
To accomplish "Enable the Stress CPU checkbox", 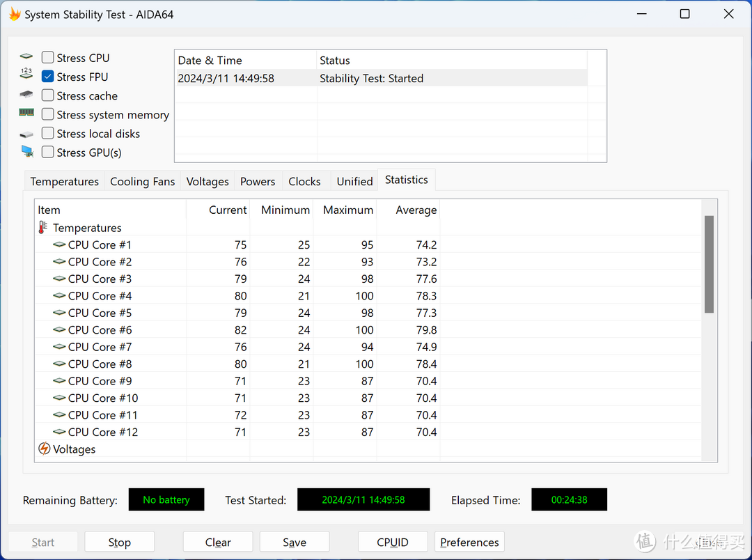I will pyautogui.click(x=47, y=58).
